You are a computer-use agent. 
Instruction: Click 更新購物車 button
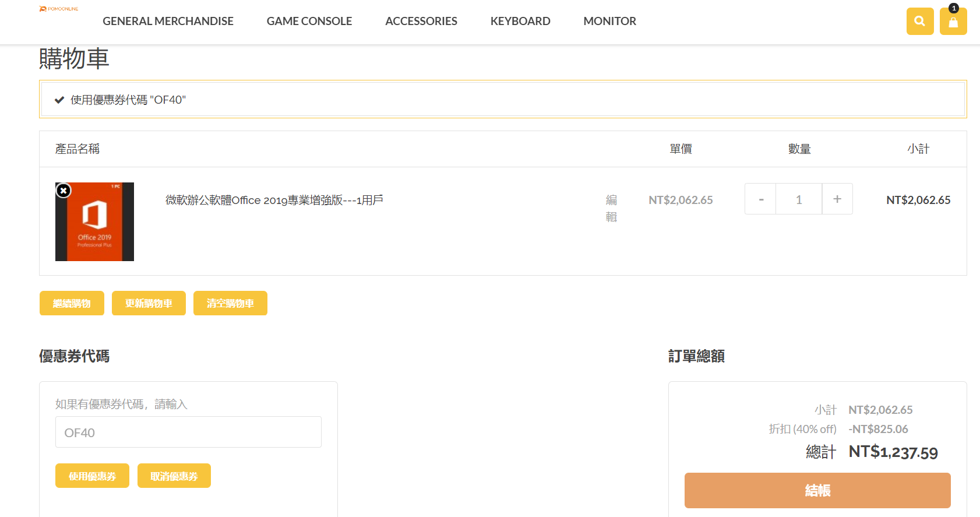pyautogui.click(x=149, y=303)
